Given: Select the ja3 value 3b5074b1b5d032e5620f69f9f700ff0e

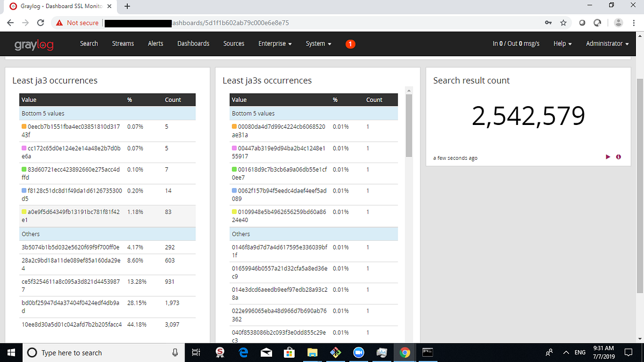Looking at the screenshot, I should click(70, 248).
